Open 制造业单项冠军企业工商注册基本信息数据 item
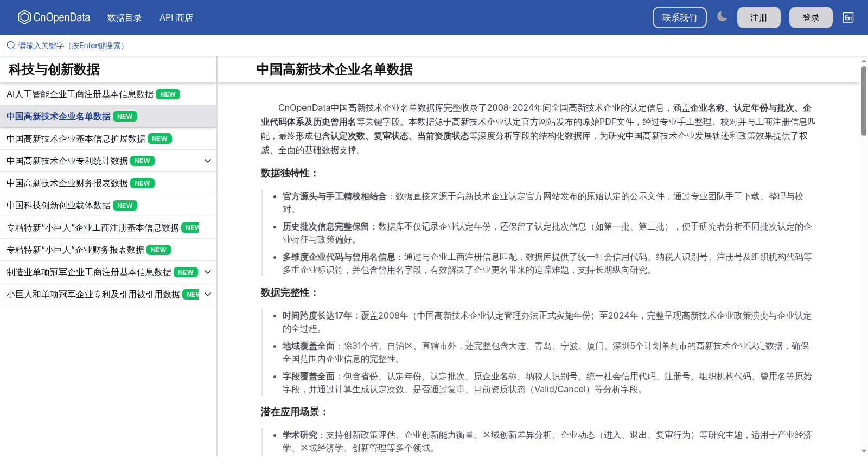Viewport: 868px width, 465px height. pos(88,272)
